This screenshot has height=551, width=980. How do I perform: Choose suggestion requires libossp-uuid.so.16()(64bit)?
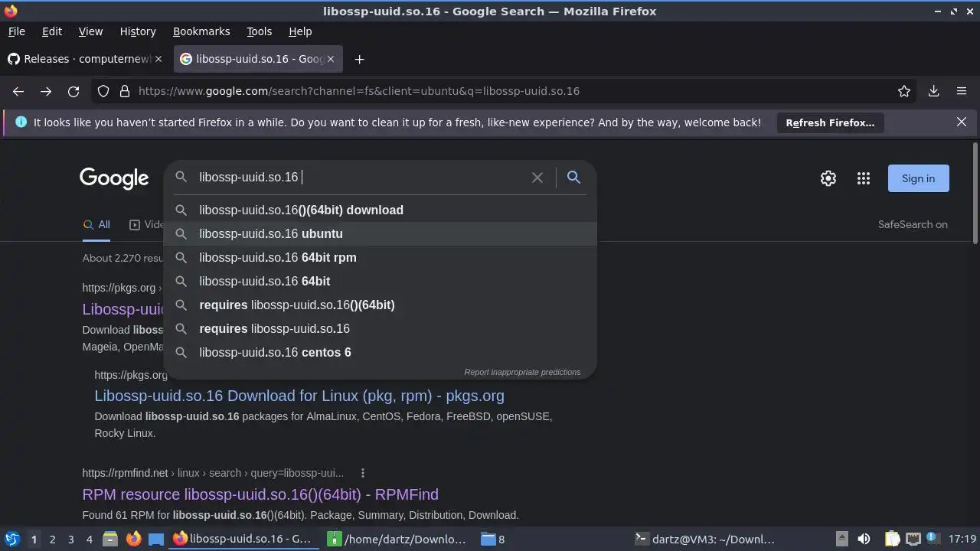point(380,305)
